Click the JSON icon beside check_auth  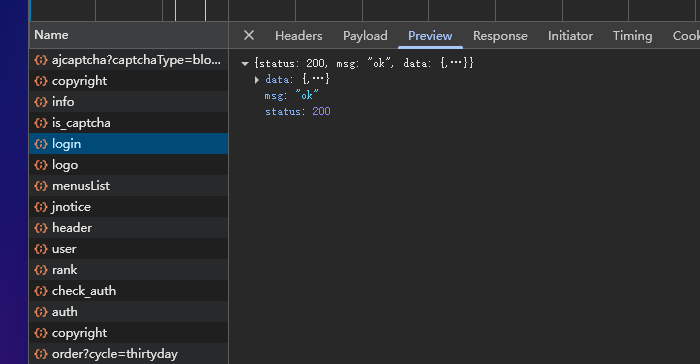tap(41, 291)
